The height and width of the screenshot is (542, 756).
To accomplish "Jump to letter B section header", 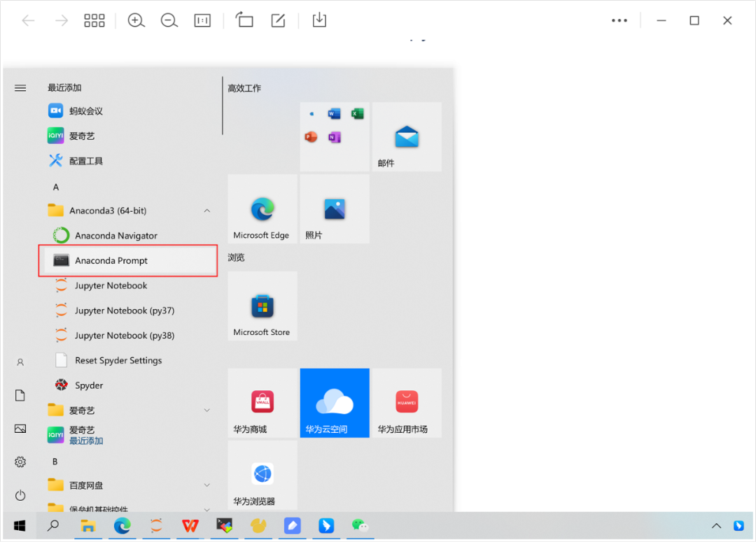I will [55, 462].
